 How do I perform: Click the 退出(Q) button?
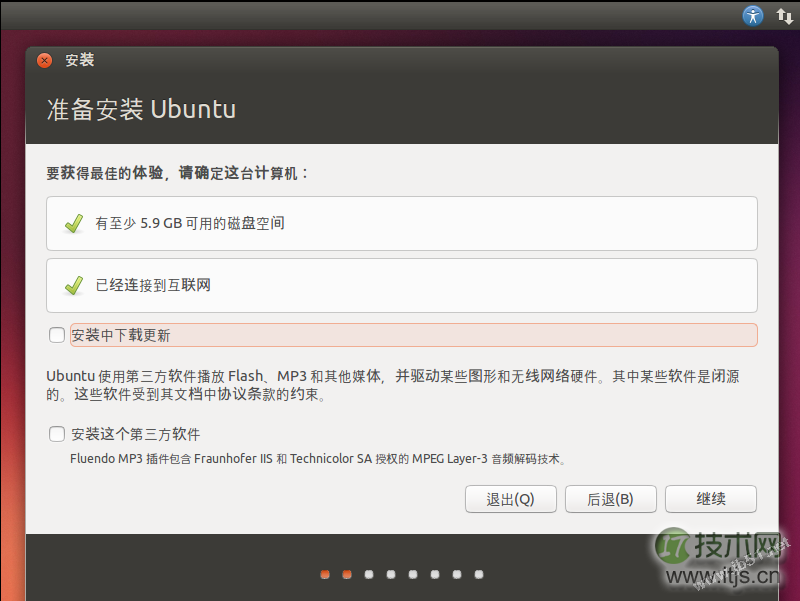click(x=510, y=499)
